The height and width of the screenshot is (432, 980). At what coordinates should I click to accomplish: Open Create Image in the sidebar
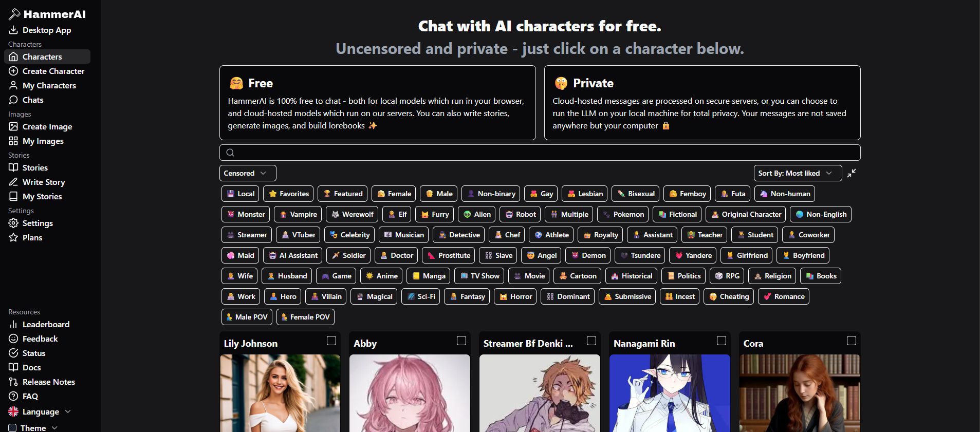41,126
